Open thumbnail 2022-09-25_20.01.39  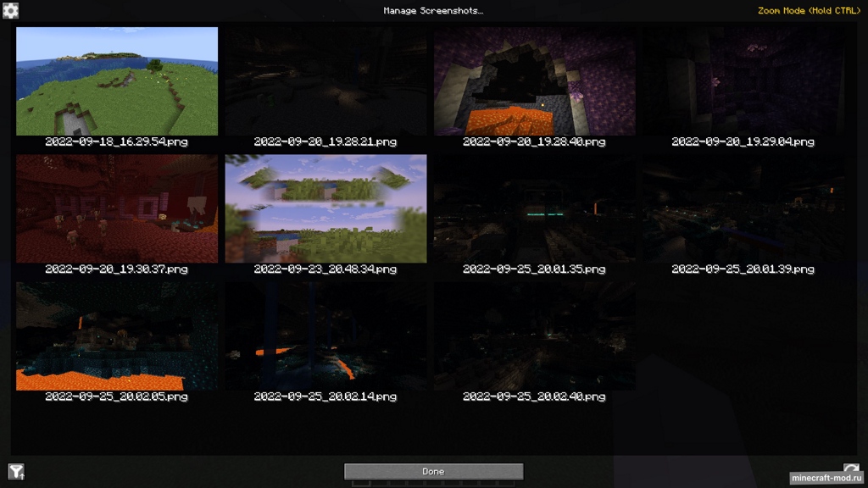click(743, 208)
